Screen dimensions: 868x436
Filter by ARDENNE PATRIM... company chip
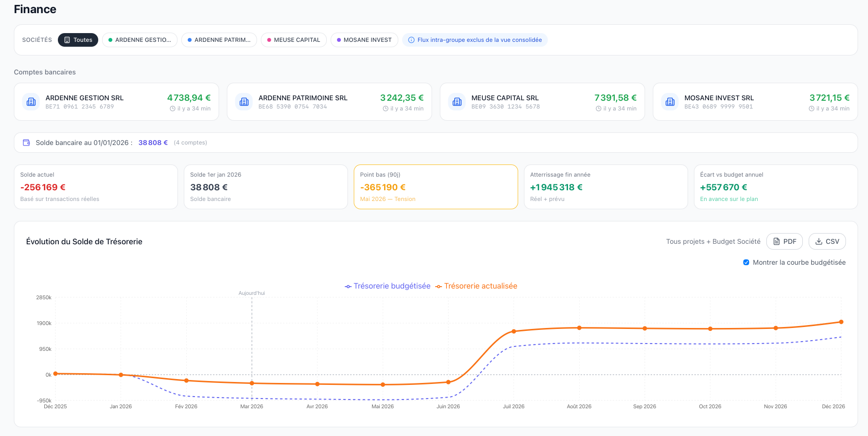(x=219, y=40)
